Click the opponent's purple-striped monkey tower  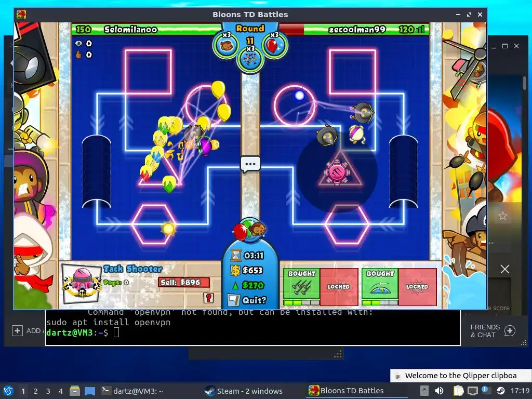click(356, 135)
